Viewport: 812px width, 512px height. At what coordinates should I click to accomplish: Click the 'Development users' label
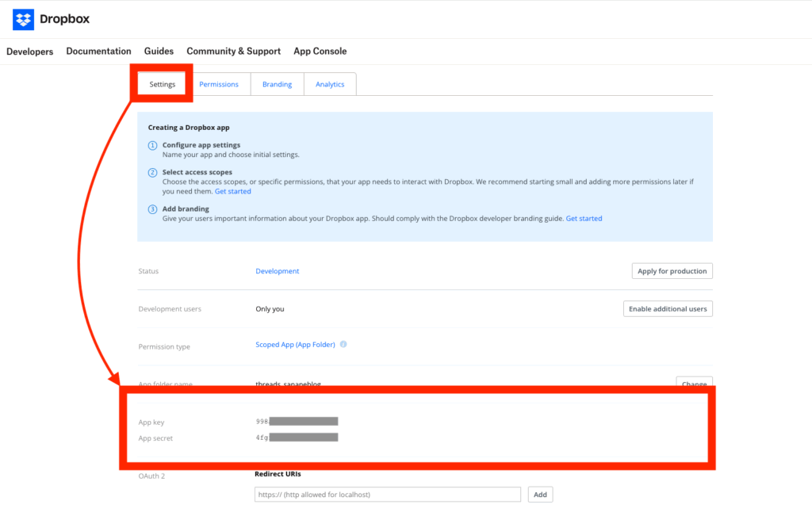point(170,308)
